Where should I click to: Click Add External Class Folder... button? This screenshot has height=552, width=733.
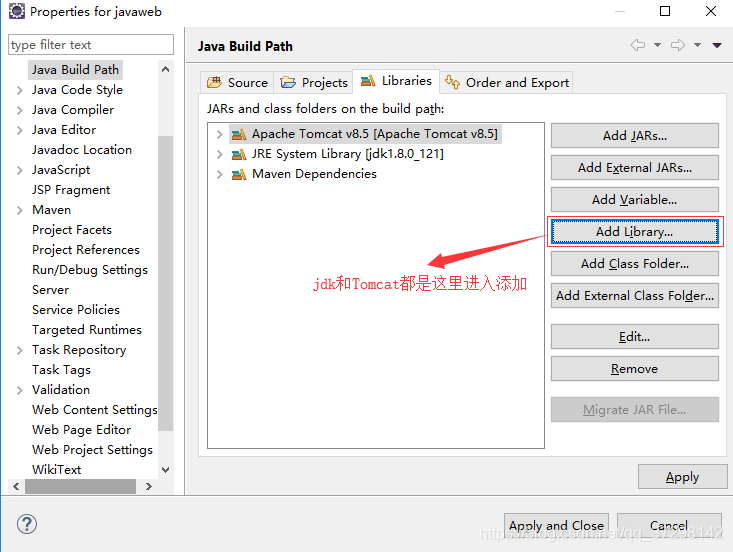(634, 296)
